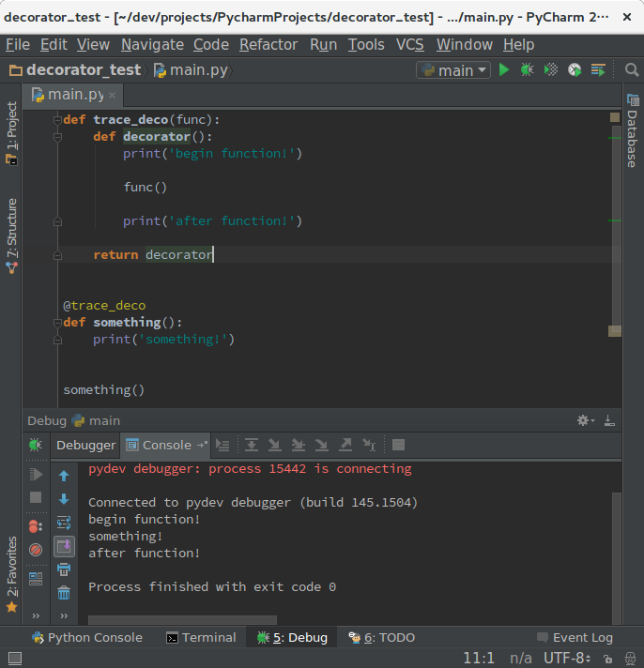Click the Search Everywhere magnifier icon
The image size is (644, 668).
tap(632, 69)
